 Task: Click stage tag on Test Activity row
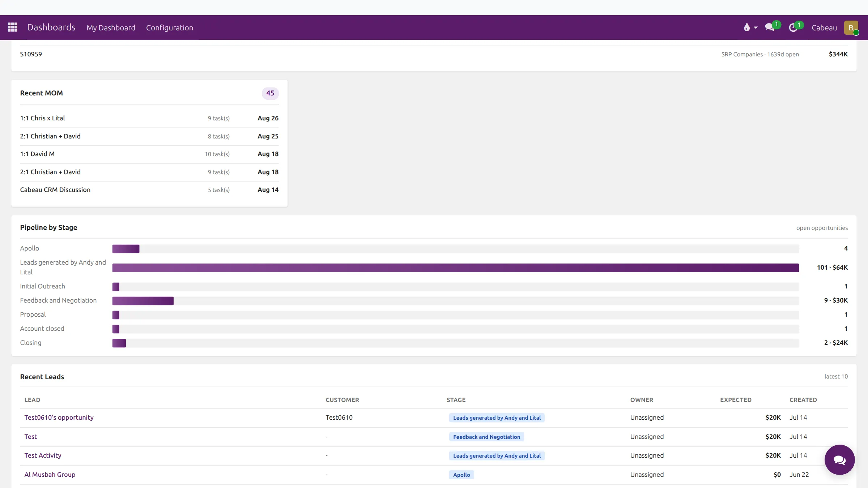coord(497,456)
